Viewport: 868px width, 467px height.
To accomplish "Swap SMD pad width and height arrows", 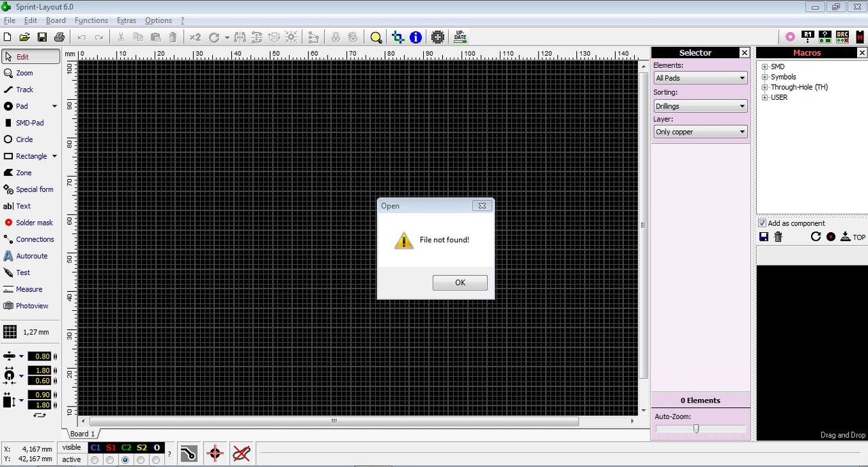I will coord(40,415).
